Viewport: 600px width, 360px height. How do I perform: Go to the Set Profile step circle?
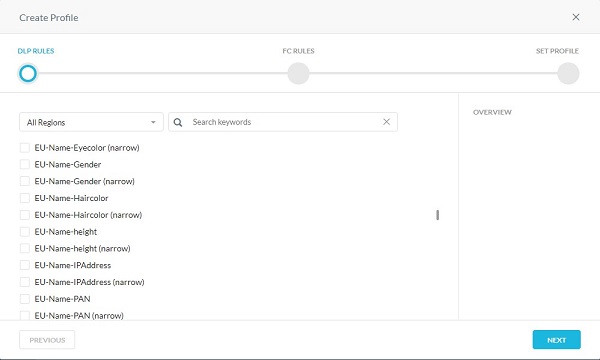pos(568,73)
